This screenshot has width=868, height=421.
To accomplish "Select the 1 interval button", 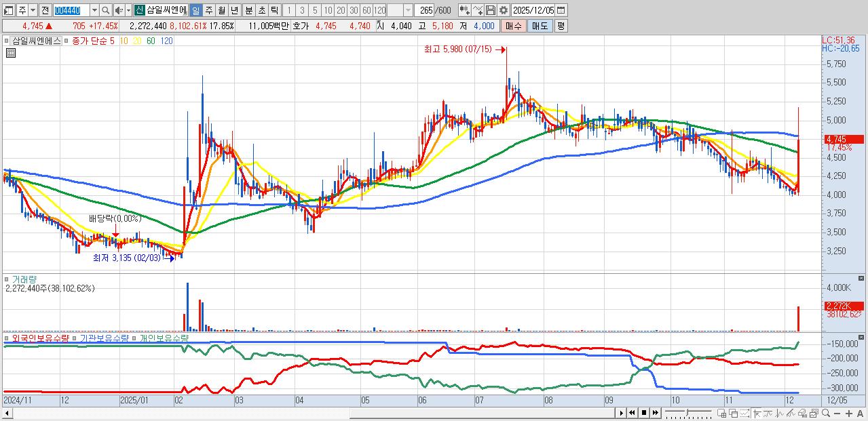I will click(x=288, y=10).
